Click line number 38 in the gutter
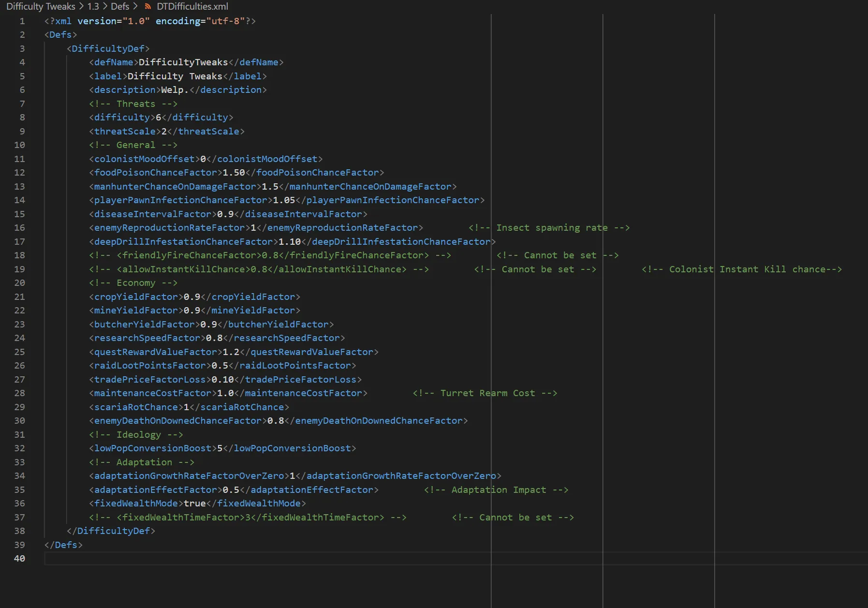Viewport: 868px width, 608px height. pyautogui.click(x=20, y=531)
